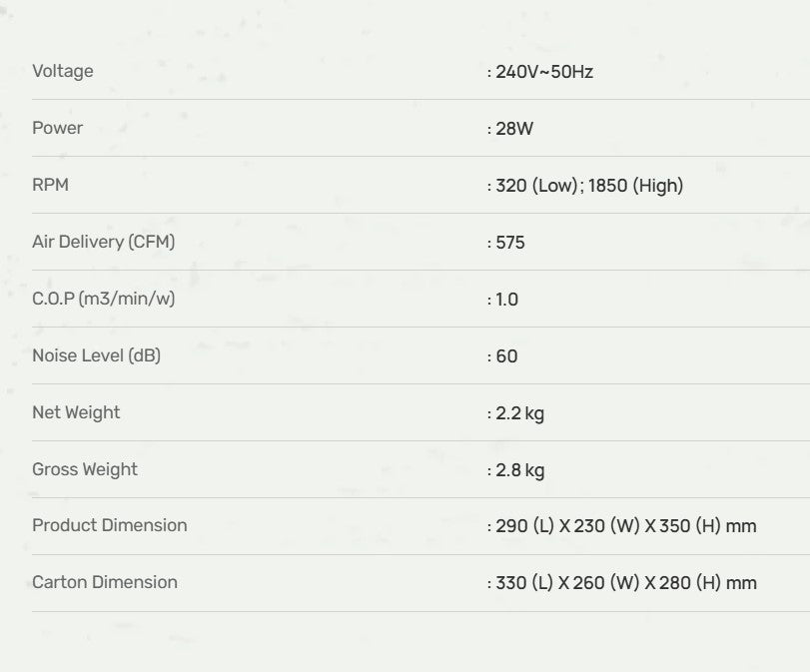The width and height of the screenshot is (810, 672).
Task: Click the 60 noise level value
Action: point(506,356)
